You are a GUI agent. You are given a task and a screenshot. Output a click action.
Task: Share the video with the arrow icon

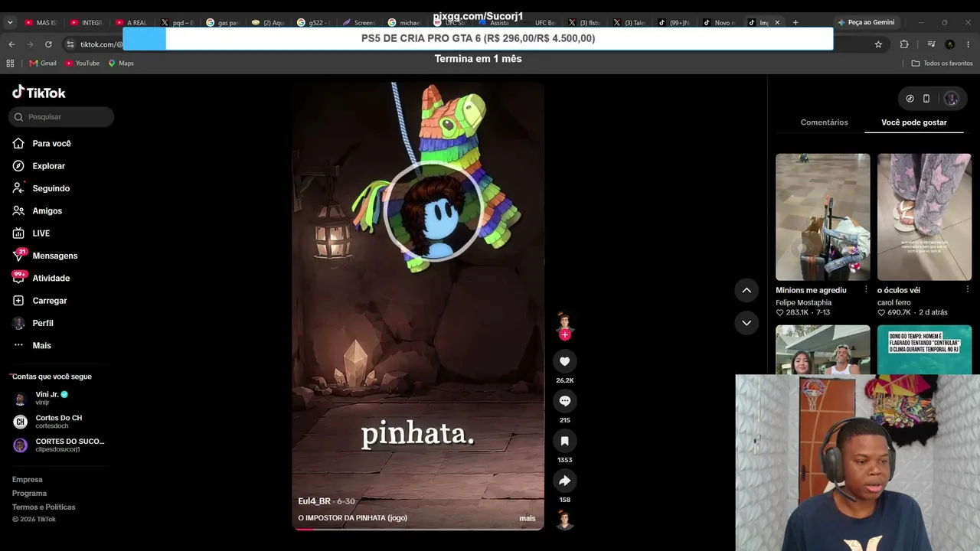pos(565,481)
